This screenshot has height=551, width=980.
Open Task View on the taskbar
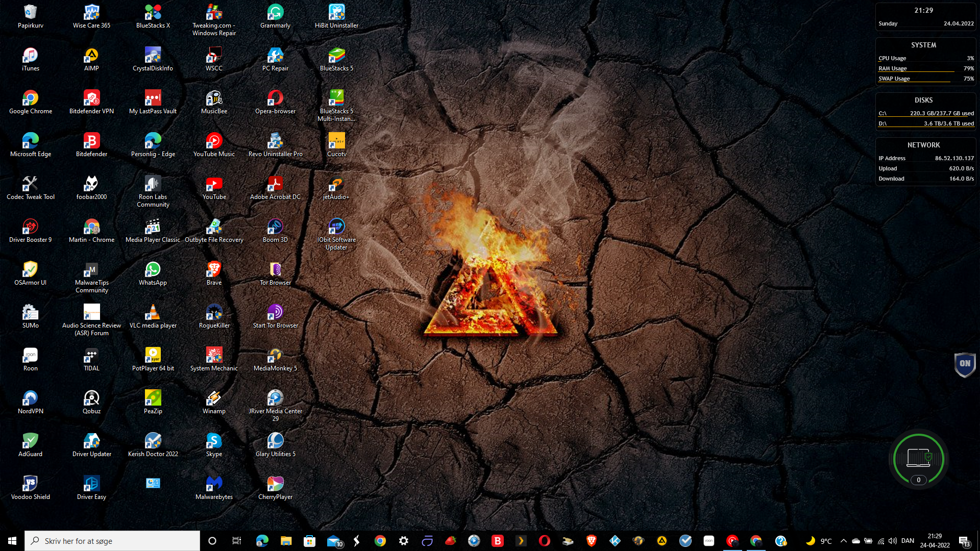pyautogui.click(x=236, y=541)
